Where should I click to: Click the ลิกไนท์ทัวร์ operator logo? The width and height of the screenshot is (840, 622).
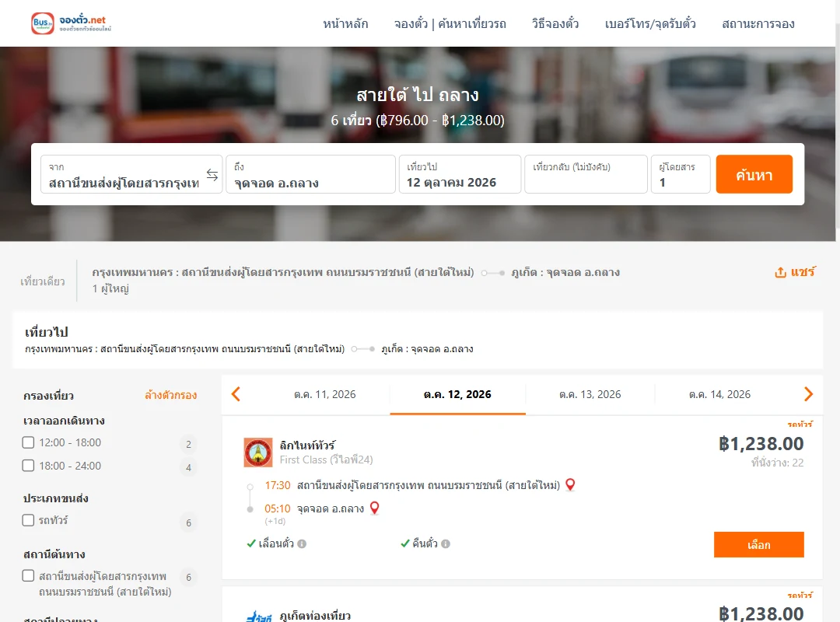coord(258,453)
